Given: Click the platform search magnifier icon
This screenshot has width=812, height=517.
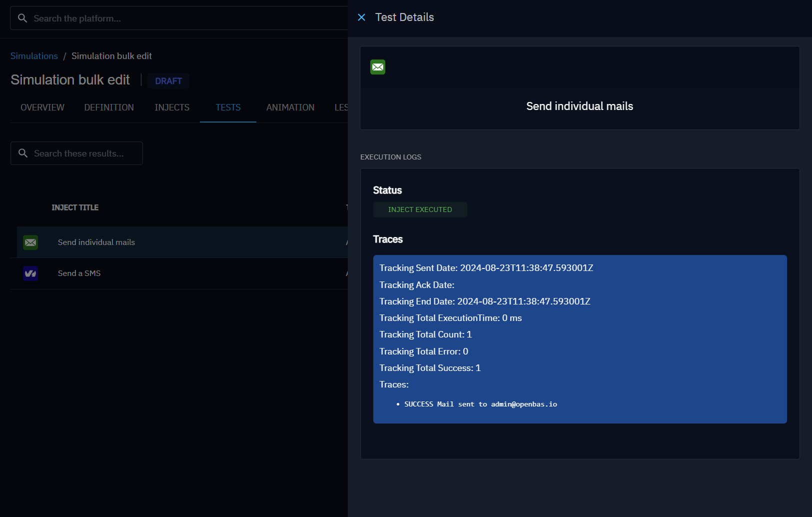Looking at the screenshot, I should 22,18.
